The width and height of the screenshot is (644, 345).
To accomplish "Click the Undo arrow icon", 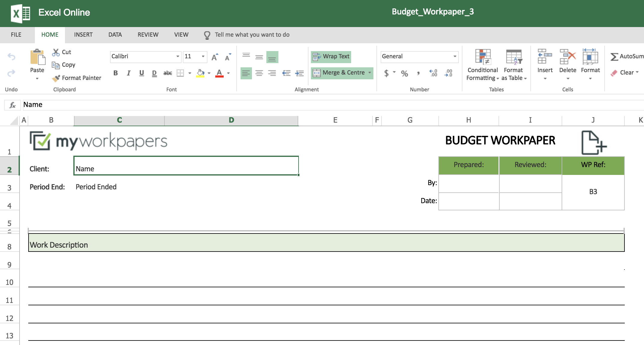I will point(11,56).
